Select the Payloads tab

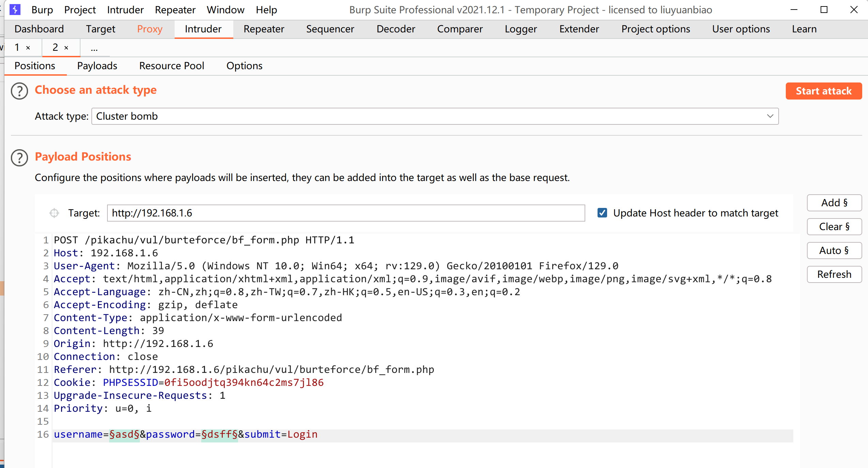tap(97, 65)
